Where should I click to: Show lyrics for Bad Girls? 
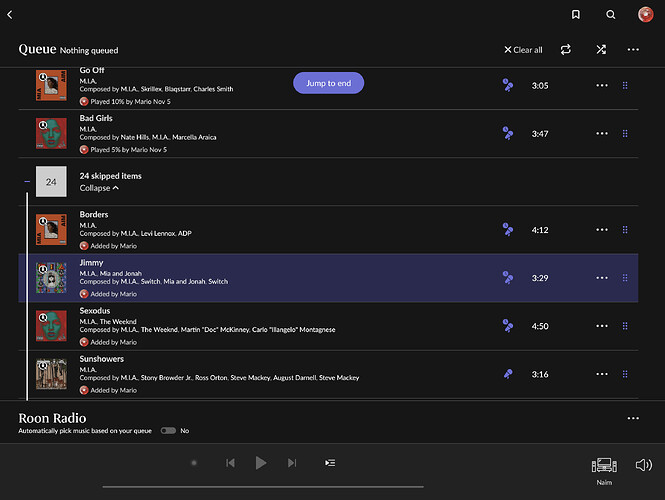point(507,134)
